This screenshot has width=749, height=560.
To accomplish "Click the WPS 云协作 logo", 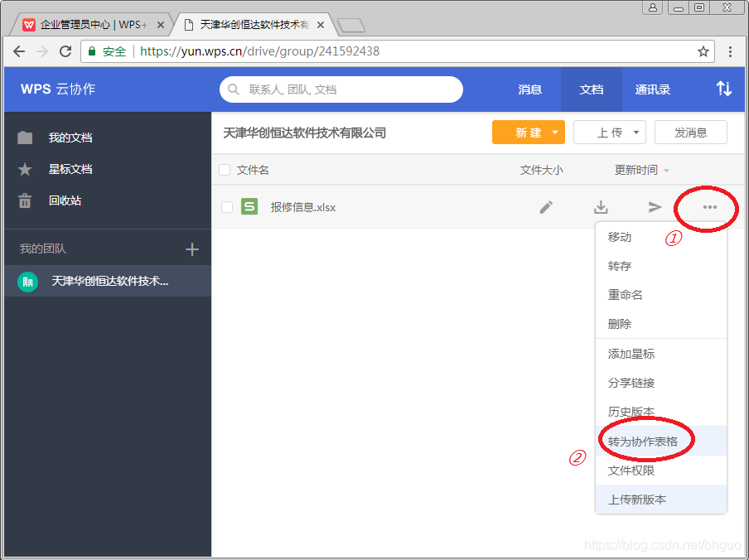I will (58, 89).
